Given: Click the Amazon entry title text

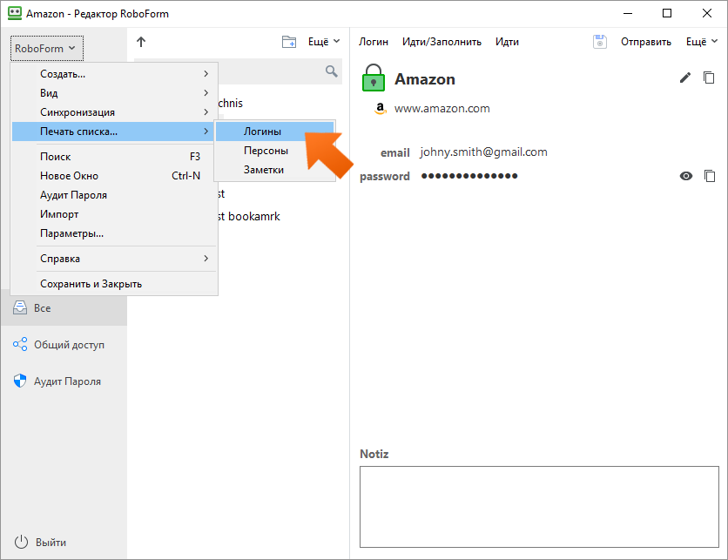Looking at the screenshot, I should [x=425, y=79].
